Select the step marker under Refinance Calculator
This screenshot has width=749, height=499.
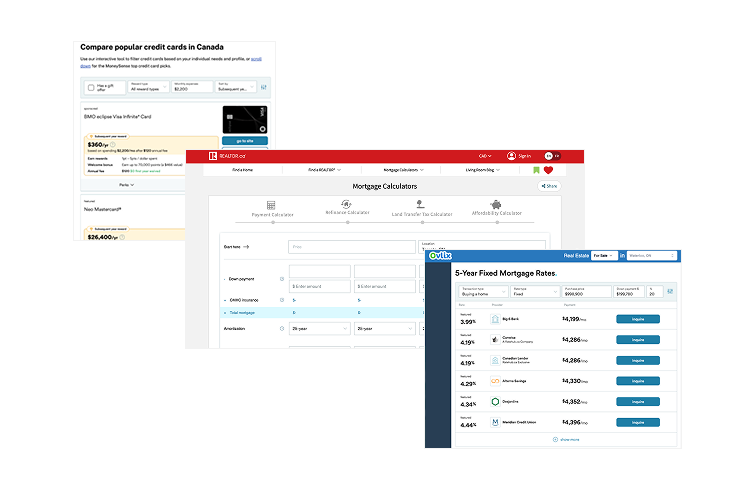point(347,223)
